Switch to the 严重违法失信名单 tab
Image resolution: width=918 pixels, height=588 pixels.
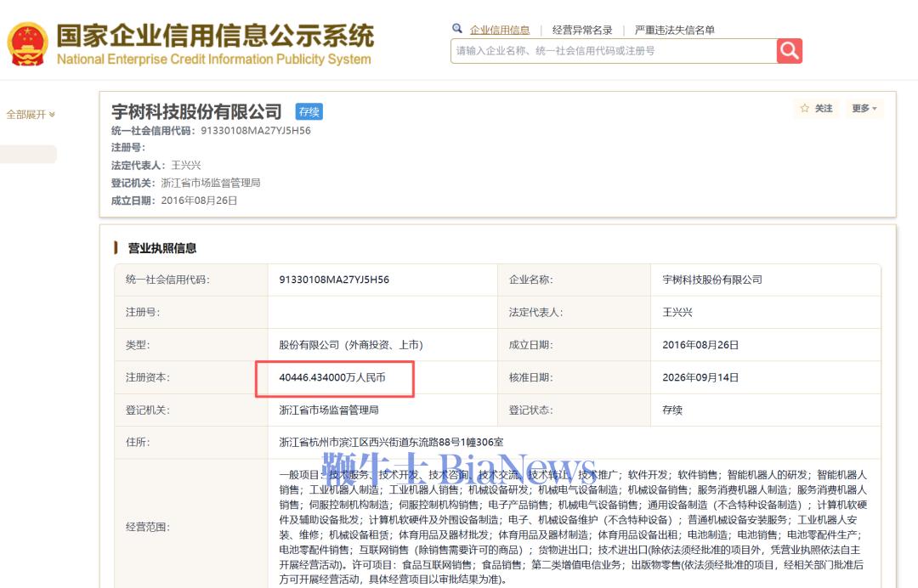[x=674, y=30]
